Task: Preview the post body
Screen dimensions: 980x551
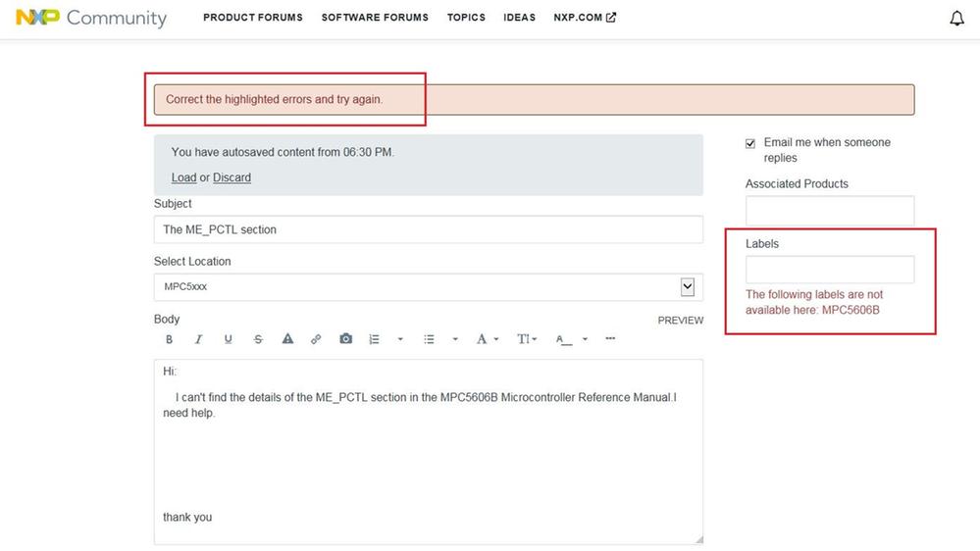Action: click(x=681, y=320)
